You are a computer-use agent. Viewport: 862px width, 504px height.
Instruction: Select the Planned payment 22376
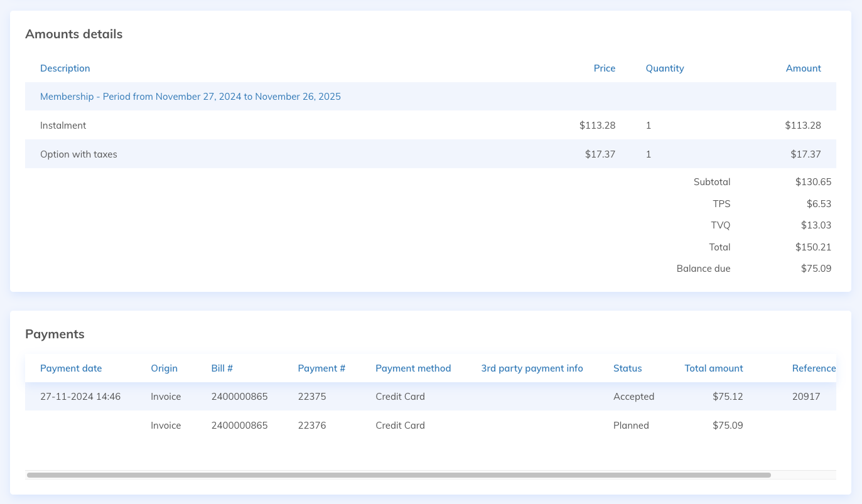click(312, 426)
